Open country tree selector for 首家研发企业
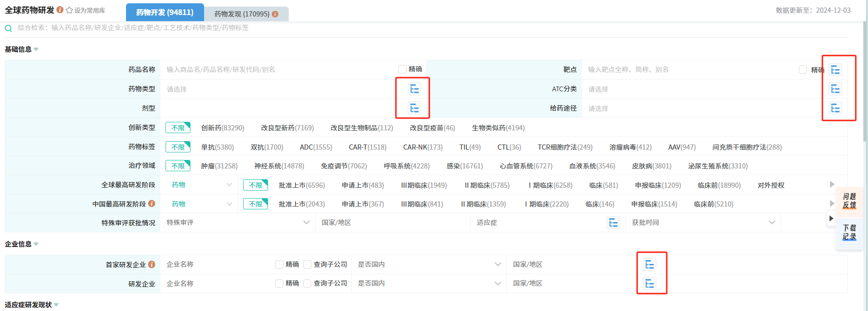 [649, 264]
